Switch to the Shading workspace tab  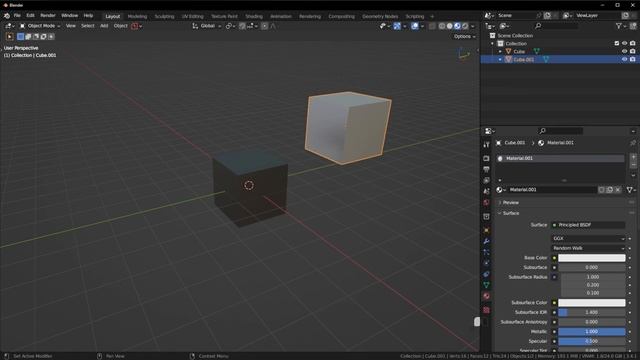pyautogui.click(x=254, y=16)
